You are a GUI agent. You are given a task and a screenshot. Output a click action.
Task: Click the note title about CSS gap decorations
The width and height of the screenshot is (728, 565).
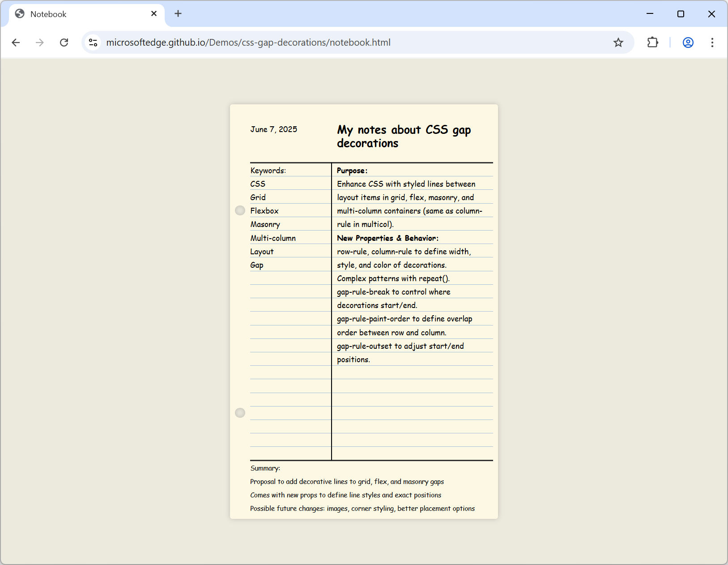tap(404, 137)
